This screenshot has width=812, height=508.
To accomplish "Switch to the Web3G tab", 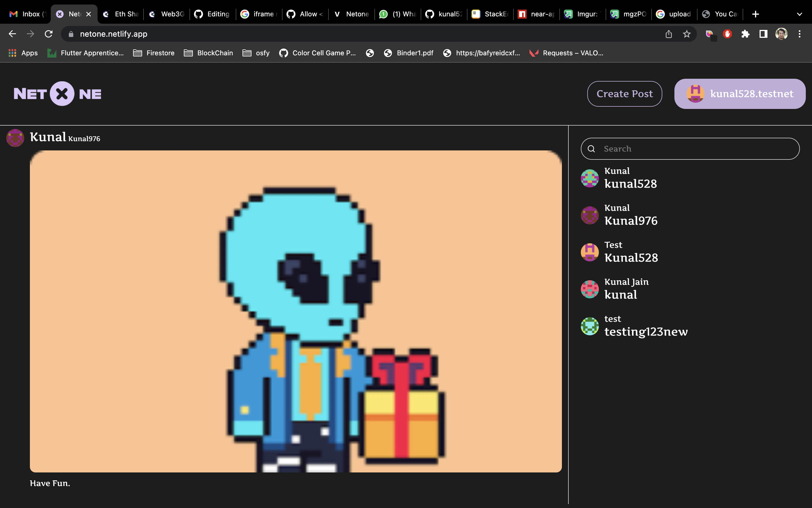I will click(x=167, y=14).
